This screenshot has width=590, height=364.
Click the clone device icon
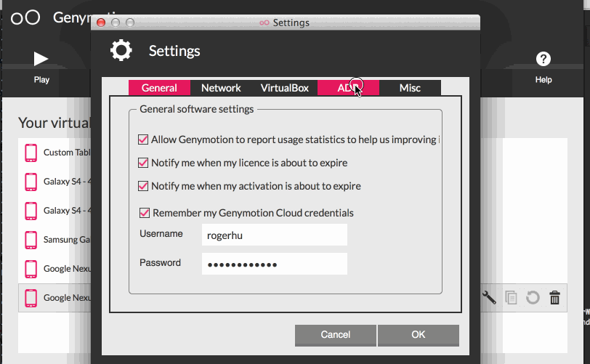coord(511,297)
